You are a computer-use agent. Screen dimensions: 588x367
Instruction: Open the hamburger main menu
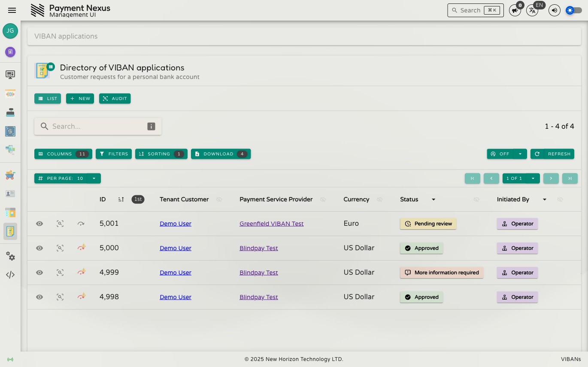point(12,10)
